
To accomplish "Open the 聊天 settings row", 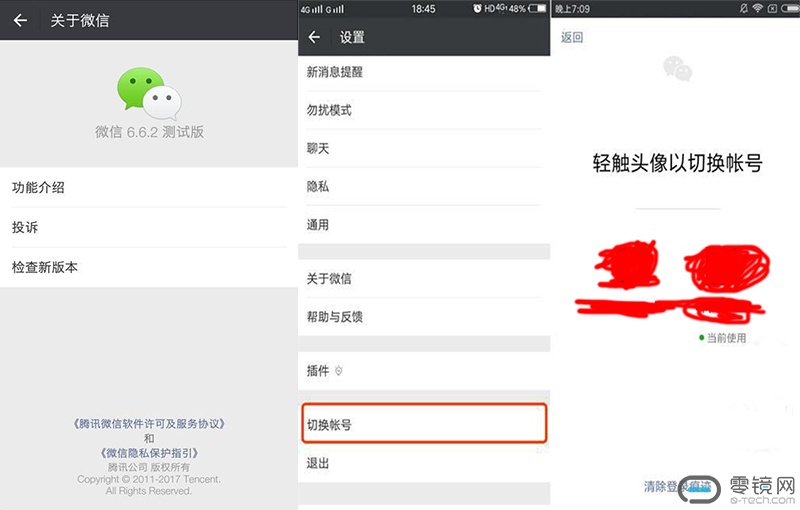I will click(424, 148).
